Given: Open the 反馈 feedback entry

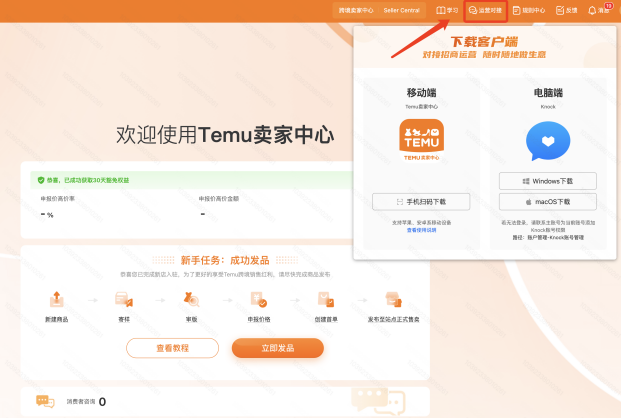Looking at the screenshot, I should pyautogui.click(x=566, y=10).
